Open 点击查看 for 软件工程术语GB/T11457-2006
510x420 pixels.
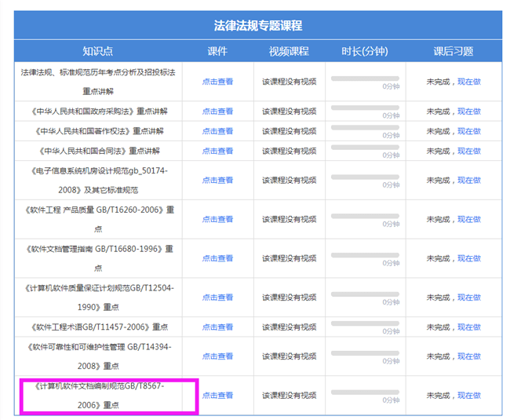tap(217, 327)
